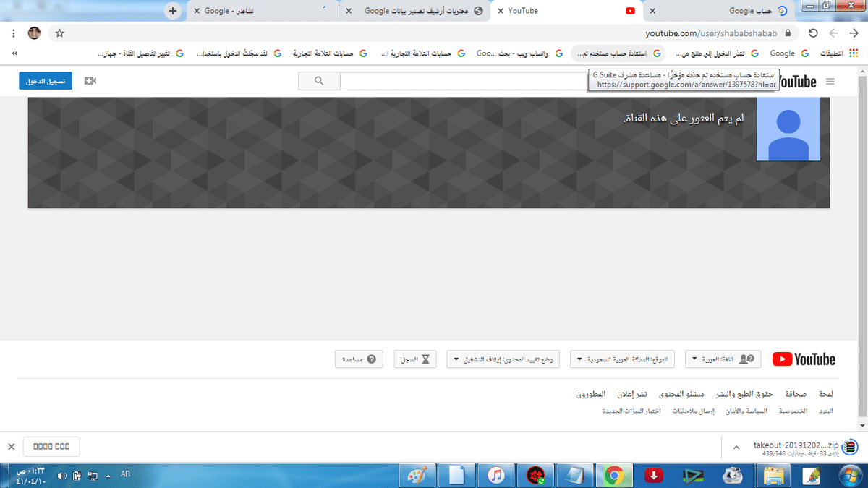Click the show all downloads button
The image size is (868, 488).
(x=51, y=447)
